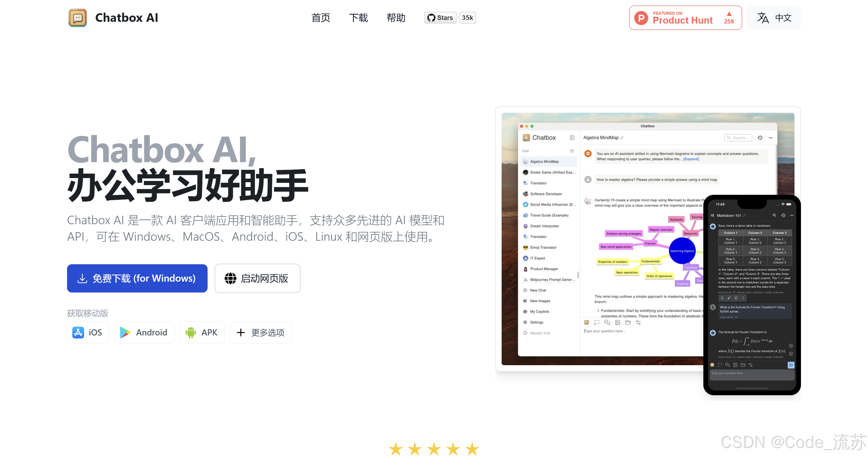This screenshot has width=868, height=457.
Task: Click the Chatbox AI logo icon
Action: [x=78, y=18]
